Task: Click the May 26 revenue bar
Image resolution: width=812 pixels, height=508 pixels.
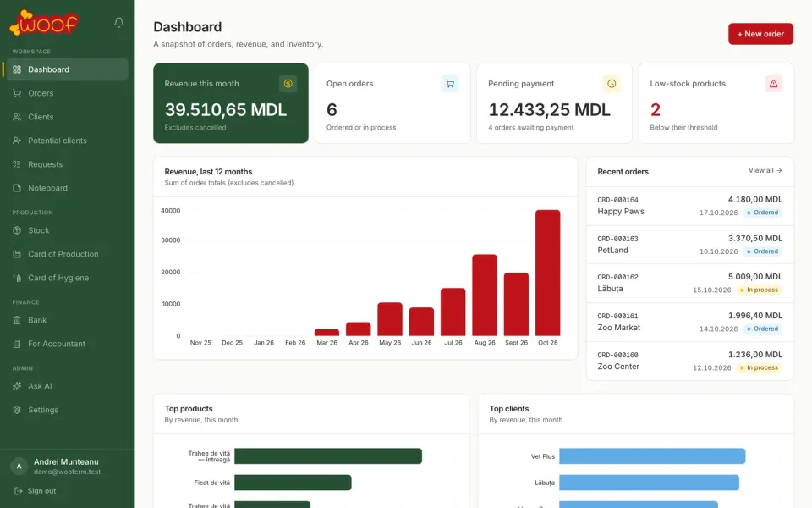Action: click(x=390, y=319)
